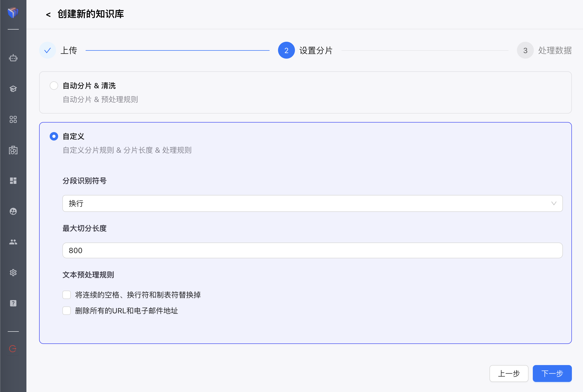Image resolution: width=583 pixels, height=392 pixels.
Task: Enable 将连续的空格、换行符和制表符替换掉 checkbox
Action: (67, 295)
